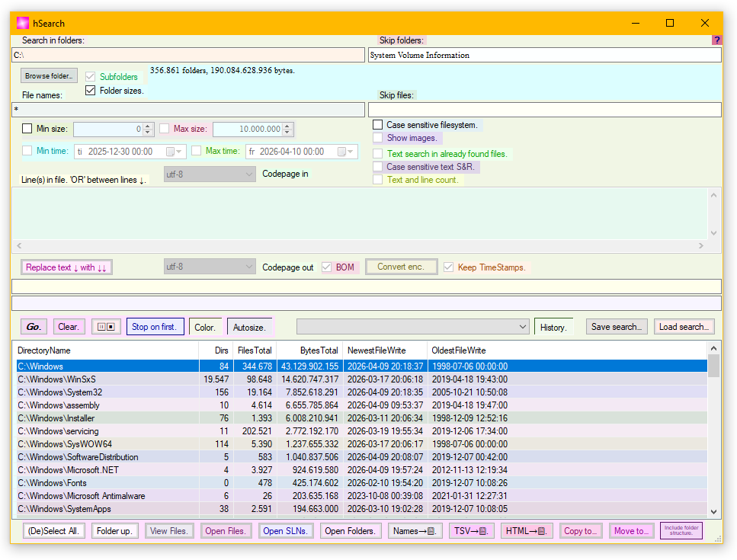The height and width of the screenshot is (560, 737).
Task: Click the Convert enc. button
Action: pos(401,267)
